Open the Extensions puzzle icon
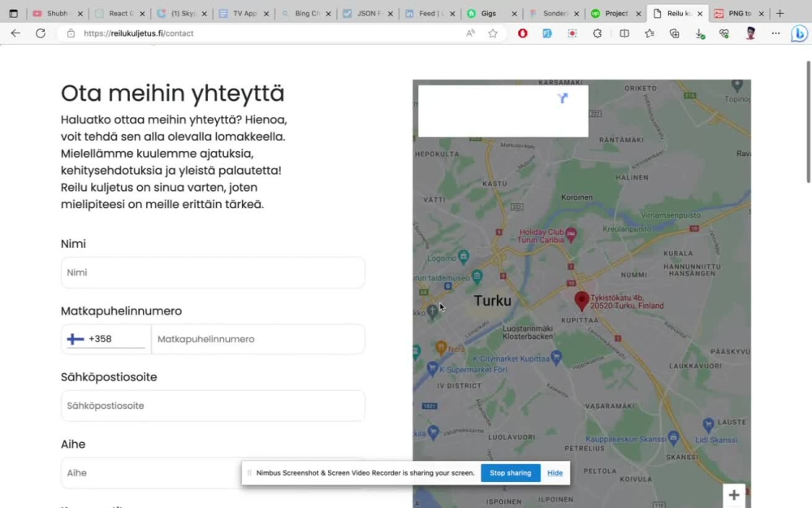 (x=597, y=33)
